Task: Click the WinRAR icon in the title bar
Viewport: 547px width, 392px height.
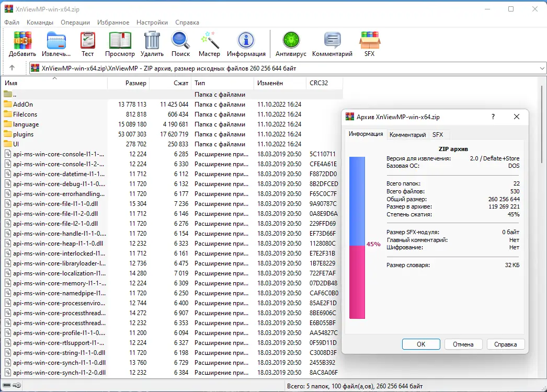Action: click(8, 9)
